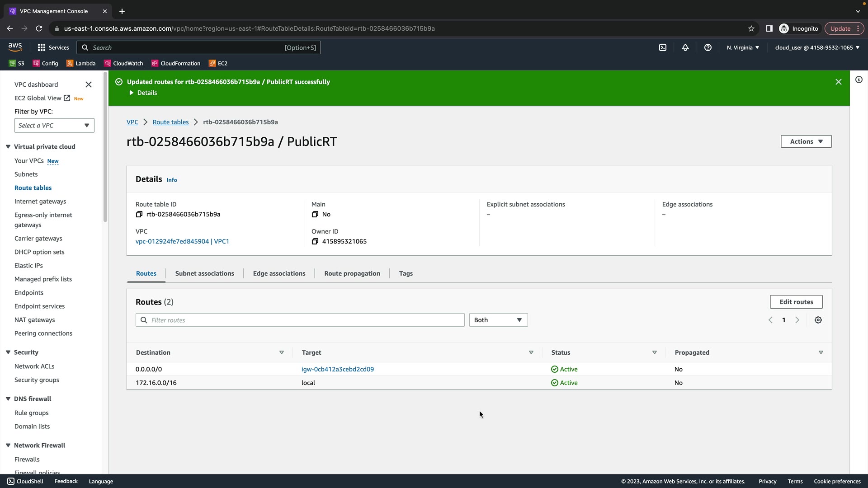
Task: Copy the Owner ID value
Action: coord(315,241)
